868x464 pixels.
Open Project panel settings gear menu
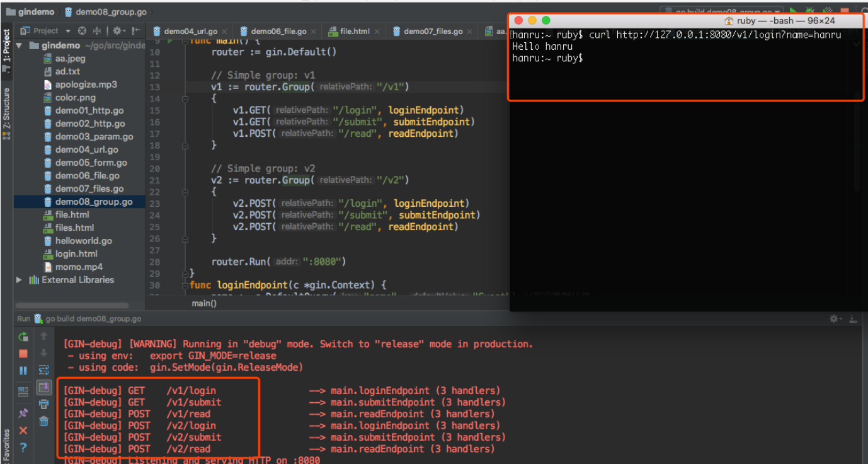point(118,31)
